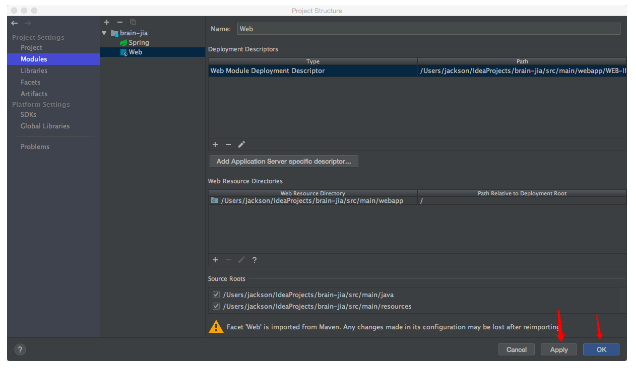The height and width of the screenshot is (370, 636).
Task: Go to the SDKs platform settings
Action: tap(28, 114)
